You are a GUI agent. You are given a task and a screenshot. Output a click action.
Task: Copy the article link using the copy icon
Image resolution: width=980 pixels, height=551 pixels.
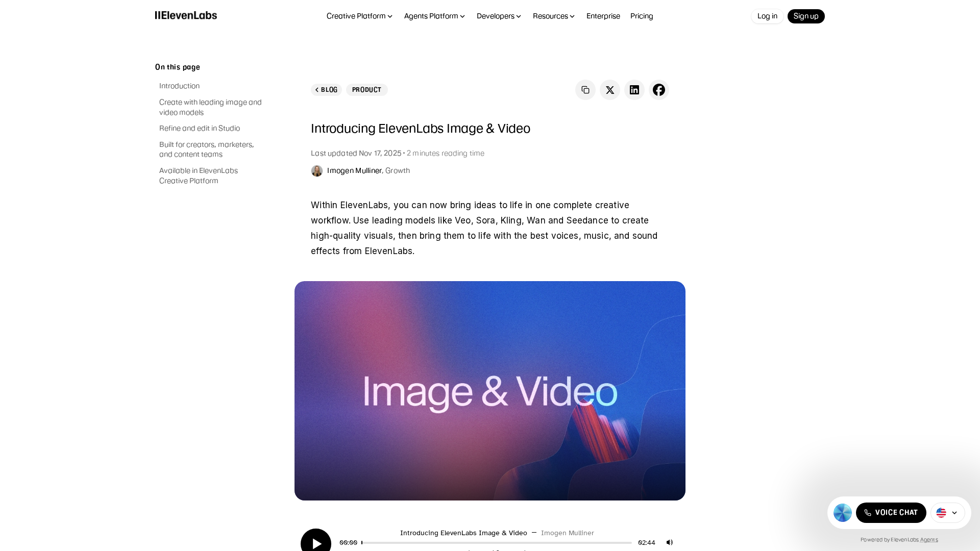point(585,90)
